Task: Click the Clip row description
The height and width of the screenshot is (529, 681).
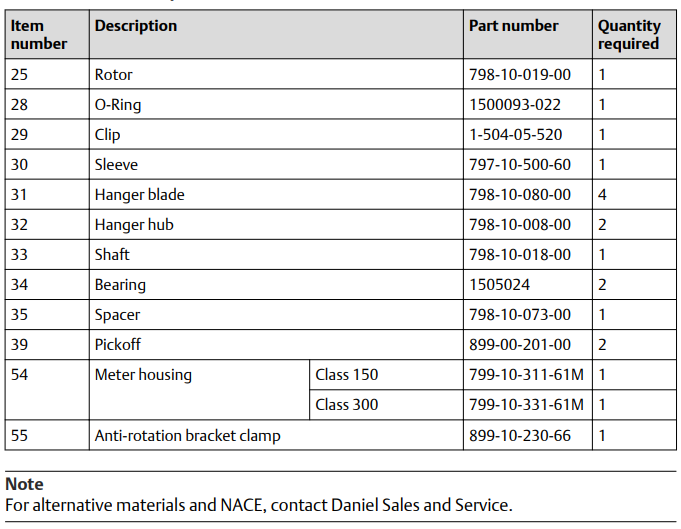Action: point(108,135)
